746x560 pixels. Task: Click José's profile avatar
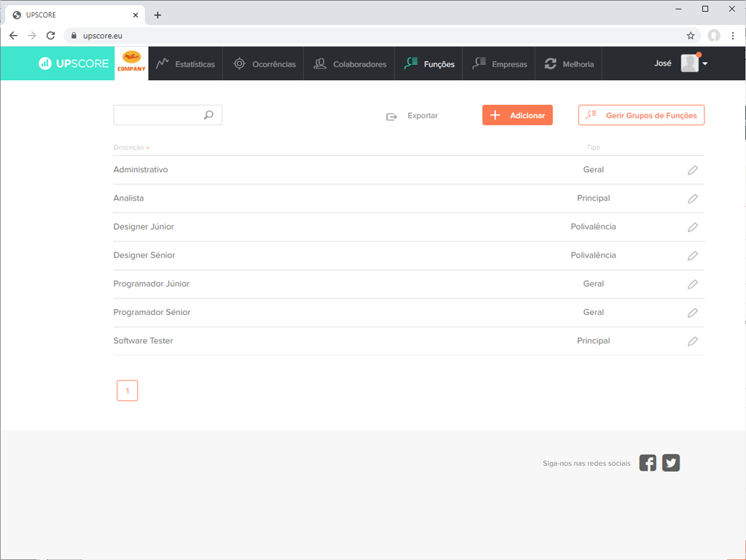coord(690,63)
